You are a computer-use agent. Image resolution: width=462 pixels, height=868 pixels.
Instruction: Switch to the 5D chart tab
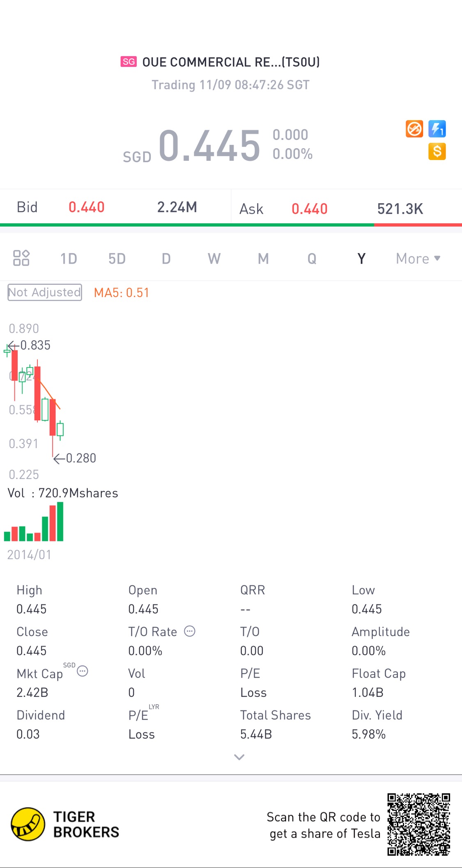pyautogui.click(x=117, y=259)
